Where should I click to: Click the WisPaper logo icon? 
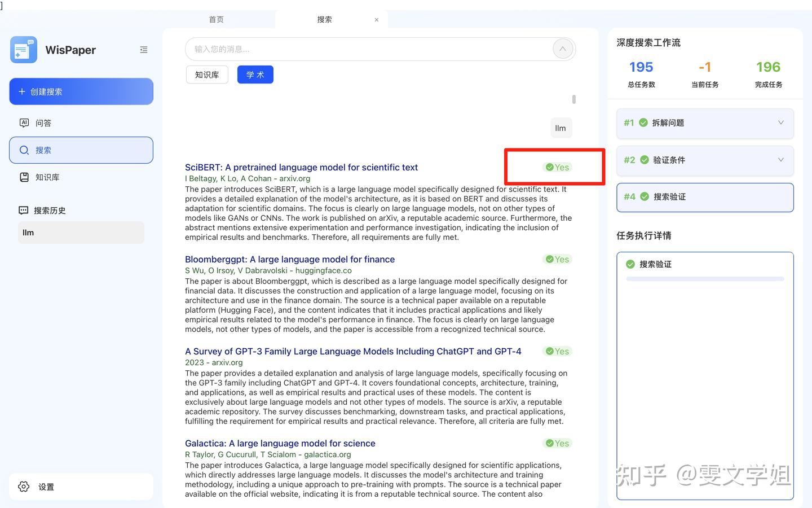tap(23, 50)
